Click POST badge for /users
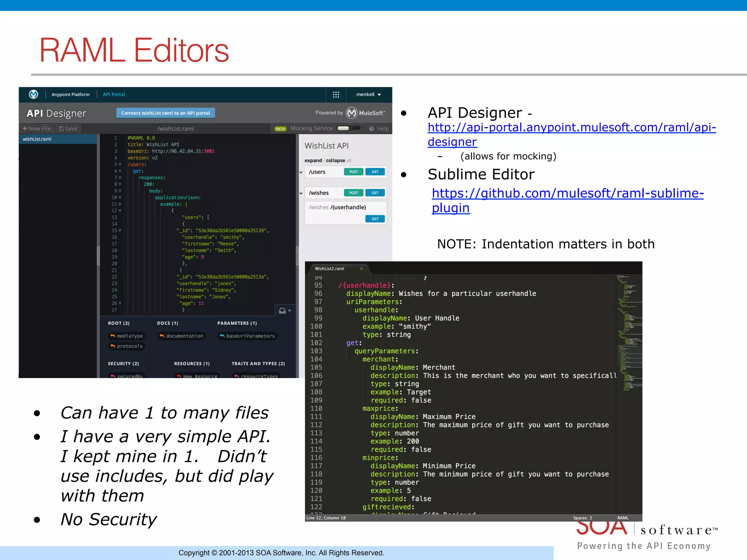This screenshot has height=560, width=747. tap(353, 172)
